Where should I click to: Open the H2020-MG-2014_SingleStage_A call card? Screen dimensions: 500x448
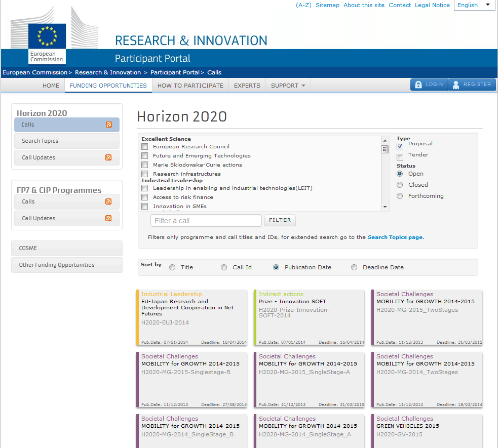tap(310, 431)
